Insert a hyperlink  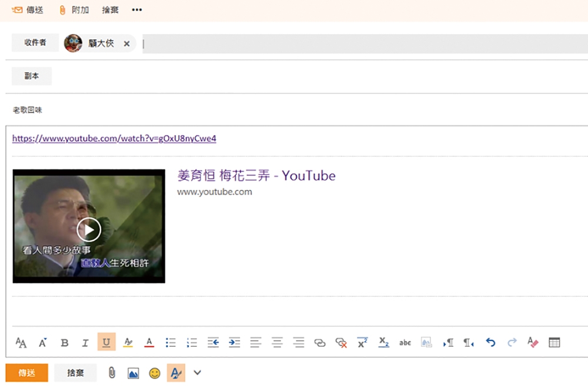point(320,343)
